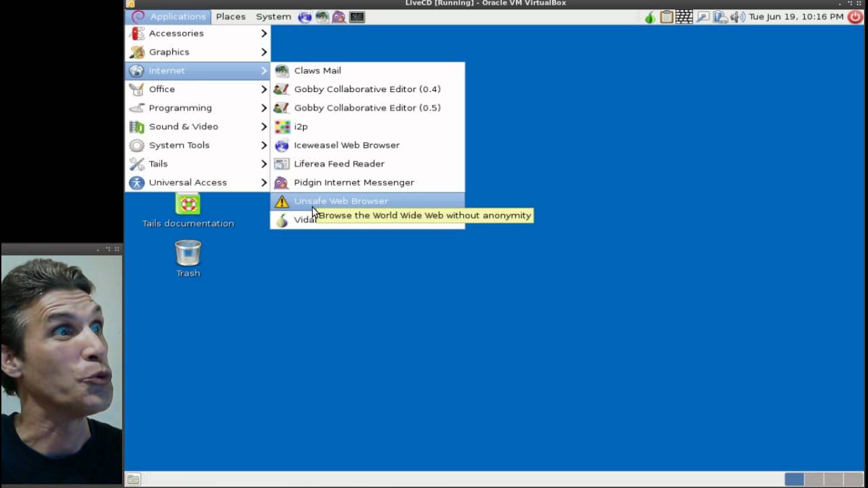Viewport: 868px width, 488px height.
Task: Launch Pidgin from top panel purple bird icon
Action: pyautogui.click(x=339, y=17)
